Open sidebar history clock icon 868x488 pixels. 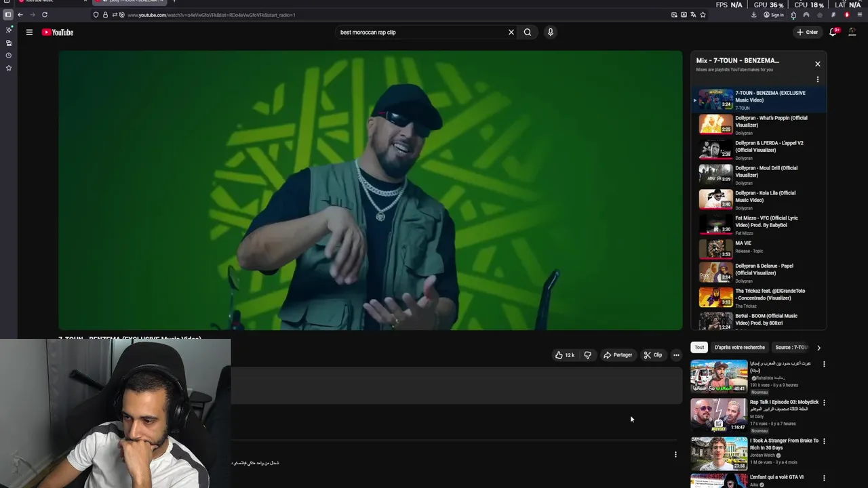[9, 56]
